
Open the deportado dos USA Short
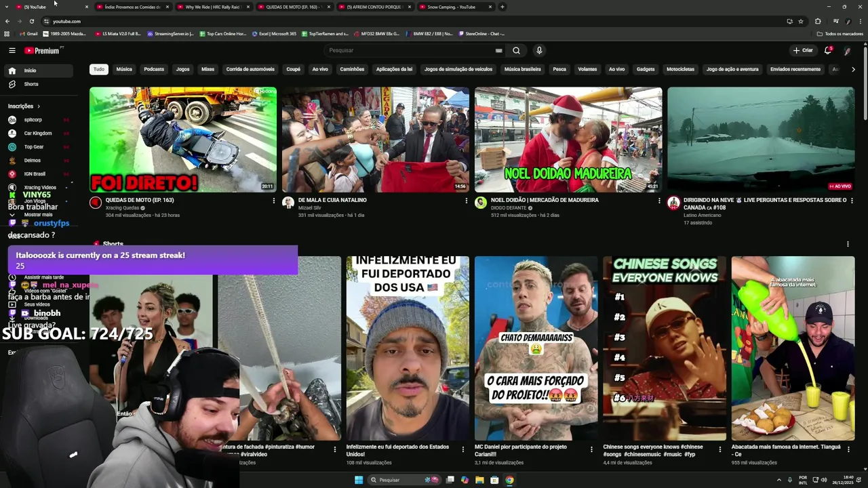pyautogui.click(x=408, y=348)
